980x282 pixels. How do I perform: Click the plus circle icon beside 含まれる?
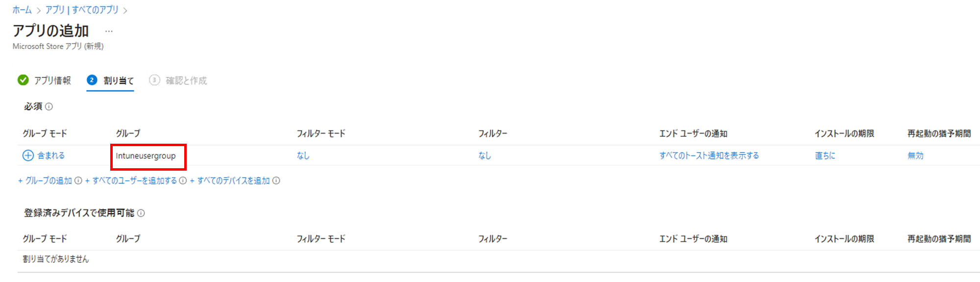(28, 155)
